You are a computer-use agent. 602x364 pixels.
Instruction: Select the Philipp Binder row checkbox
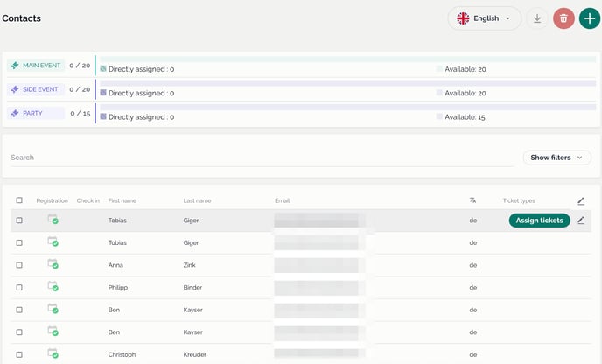[x=19, y=287]
